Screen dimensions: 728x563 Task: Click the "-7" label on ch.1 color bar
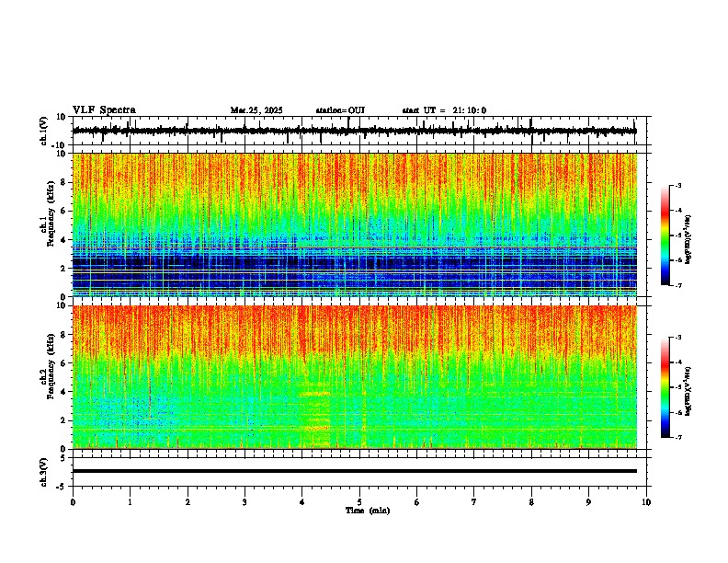677,285
